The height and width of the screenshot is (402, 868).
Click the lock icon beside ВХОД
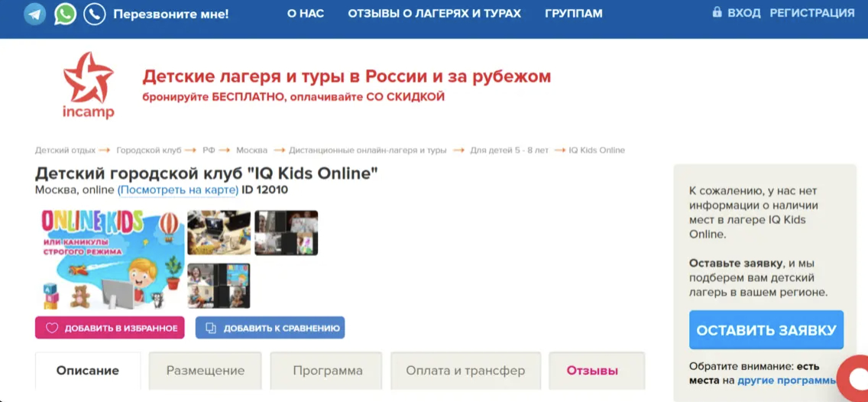(717, 12)
